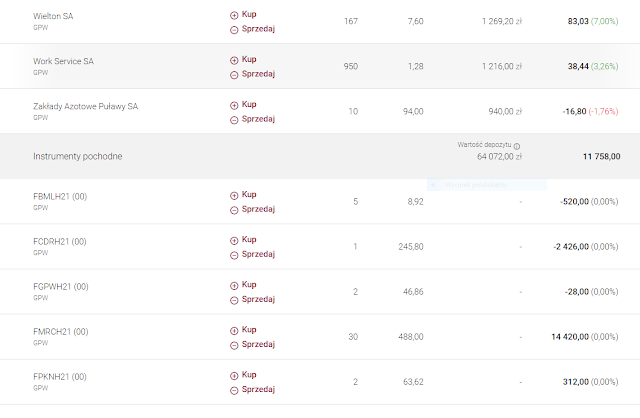Image resolution: width=640 pixels, height=418 pixels.
Task: Click the minus icon for Wielton SA
Action: pyautogui.click(x=234, y=30)
